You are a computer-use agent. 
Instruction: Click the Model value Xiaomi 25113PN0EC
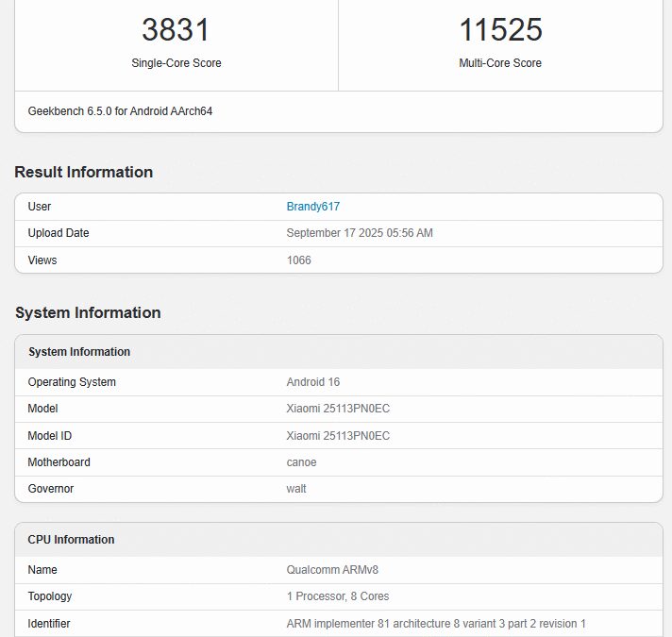pos(338,409)
